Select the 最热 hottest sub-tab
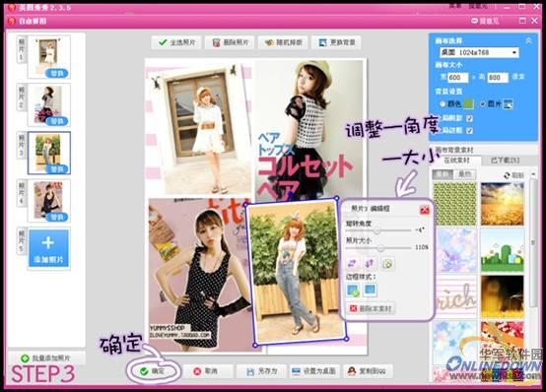 tap(464, 174)
